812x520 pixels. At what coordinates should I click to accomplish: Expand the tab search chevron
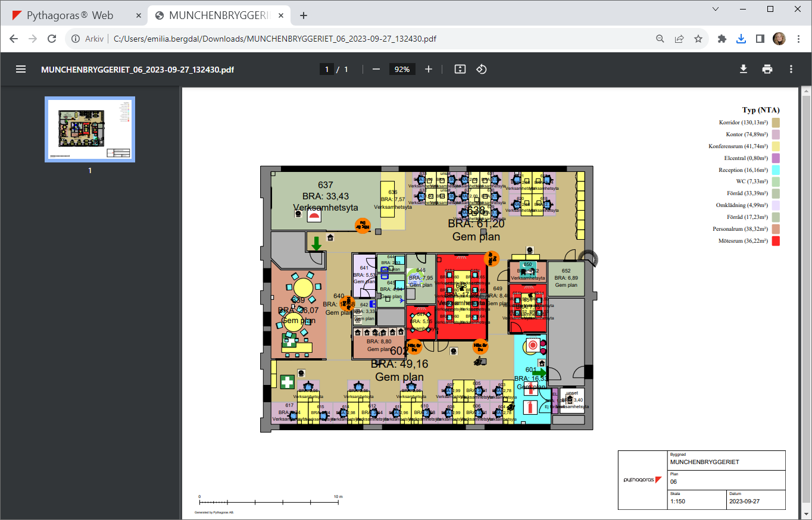[x=716, y=9]
